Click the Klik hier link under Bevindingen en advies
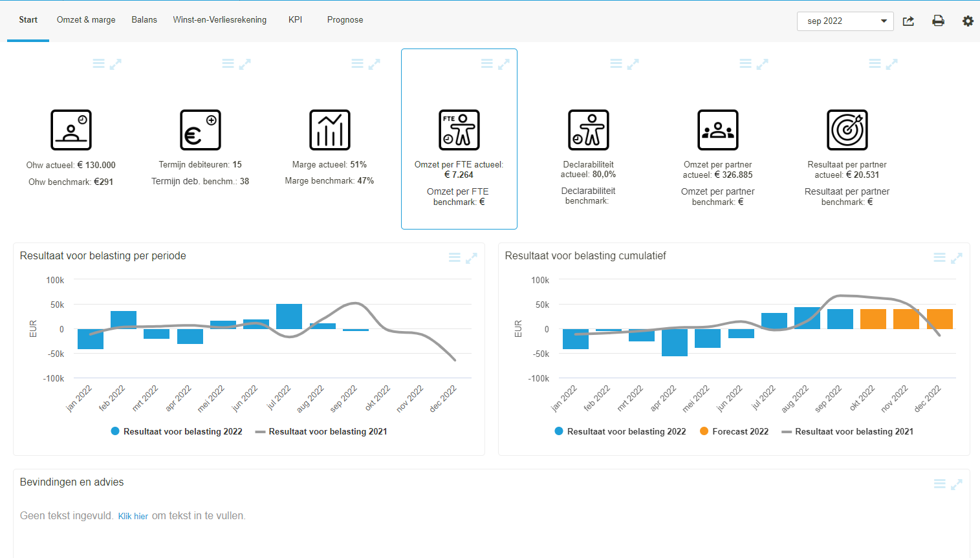The width and height of the screenshot is (980, 558). pyautogui.click(x=133, y=516)
